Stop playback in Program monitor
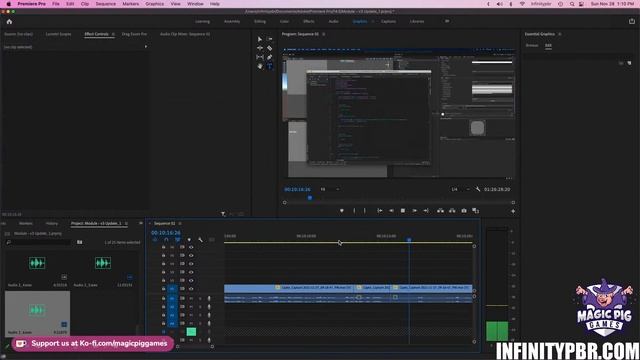This screenshot has width=640, height=360. (403, 211)
